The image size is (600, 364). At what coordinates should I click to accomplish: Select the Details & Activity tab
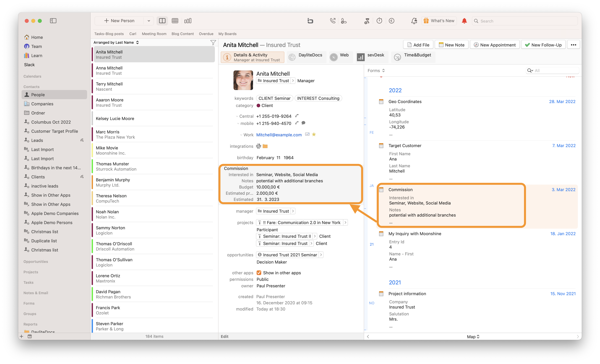coord(253,57)
